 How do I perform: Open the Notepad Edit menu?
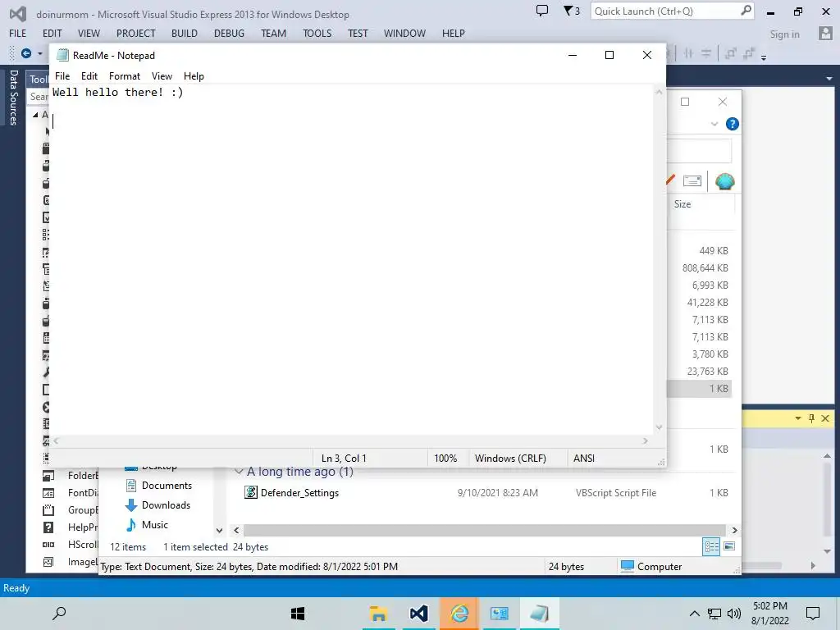tap(89, 76)
